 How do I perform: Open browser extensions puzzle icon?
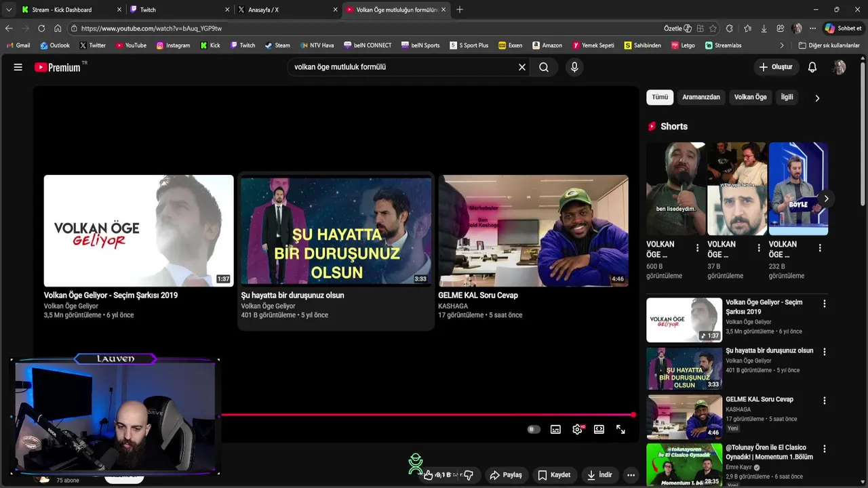pos(730,28)
